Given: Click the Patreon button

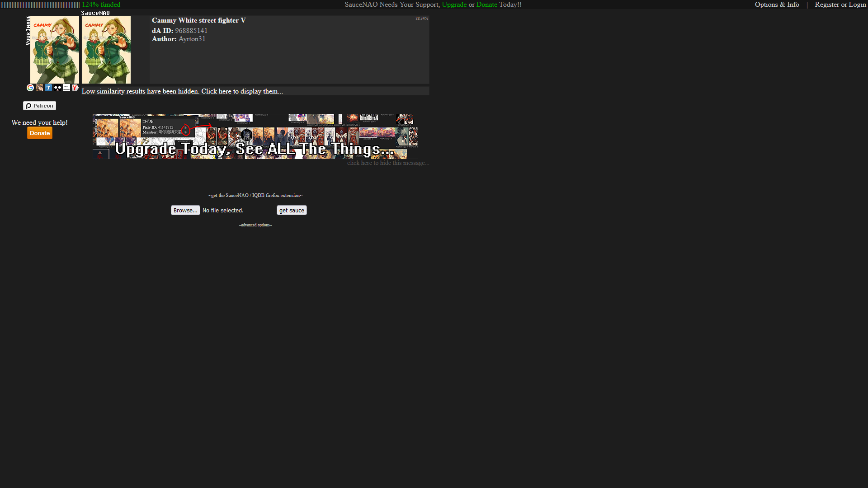Looking at the screenshot, I should (40, 106).
